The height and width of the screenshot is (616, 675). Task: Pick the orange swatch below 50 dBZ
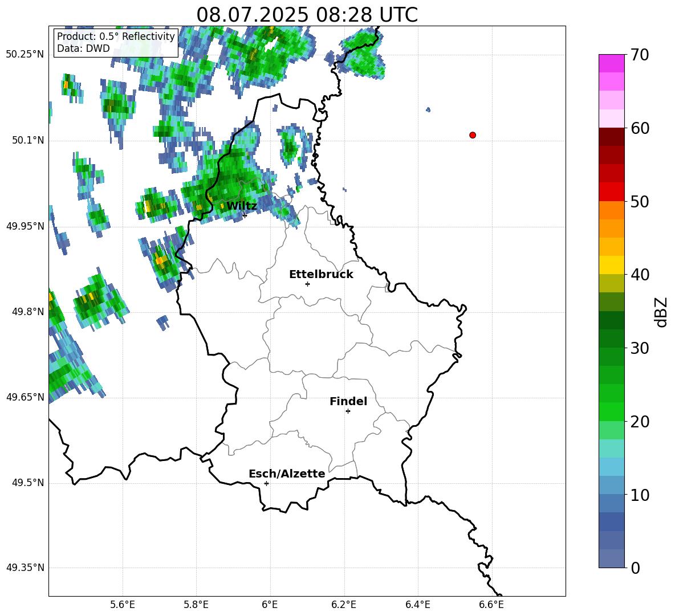(611, 210)
